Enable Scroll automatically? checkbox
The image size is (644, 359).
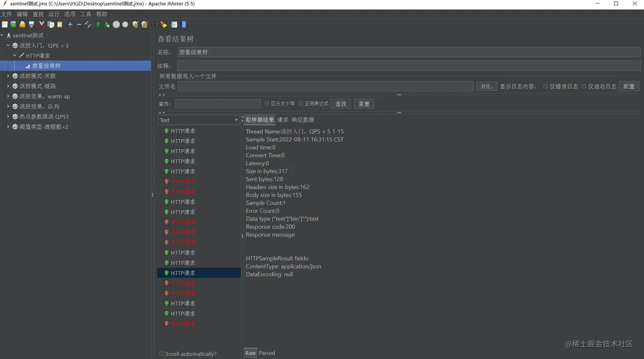coord(161,354)
